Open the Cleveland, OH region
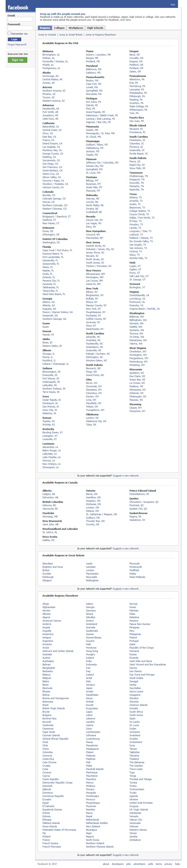The image size is (187, 868). pos(94,389)
